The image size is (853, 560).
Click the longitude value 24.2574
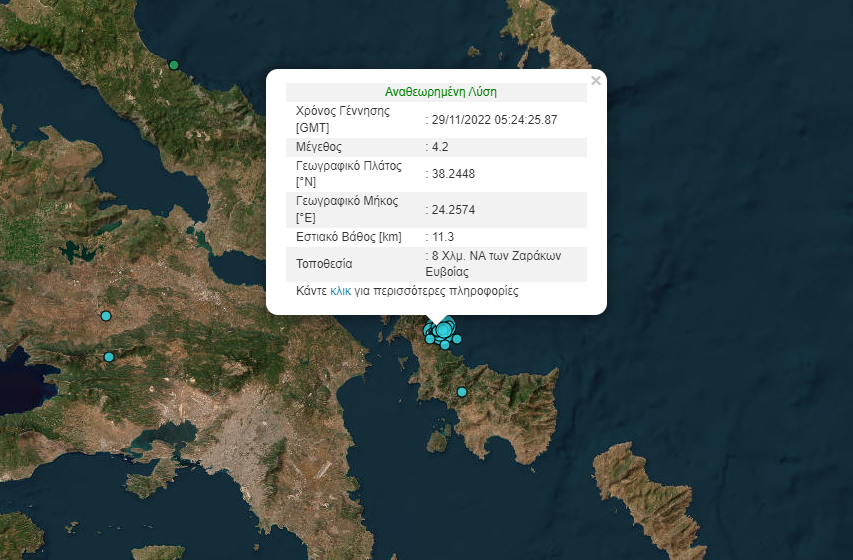pos(450,210)
